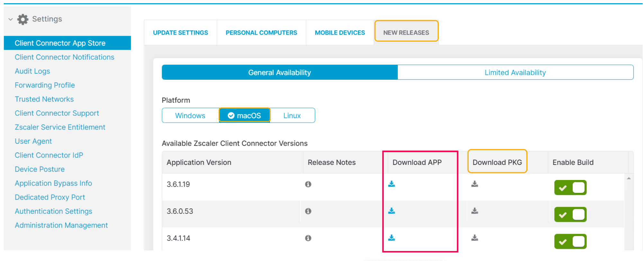Open Zscaler Service Entitlement

coord(60,127)
